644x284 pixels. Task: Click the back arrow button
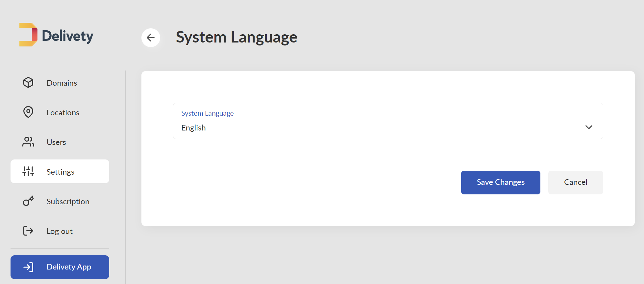(x=151, y=38)
